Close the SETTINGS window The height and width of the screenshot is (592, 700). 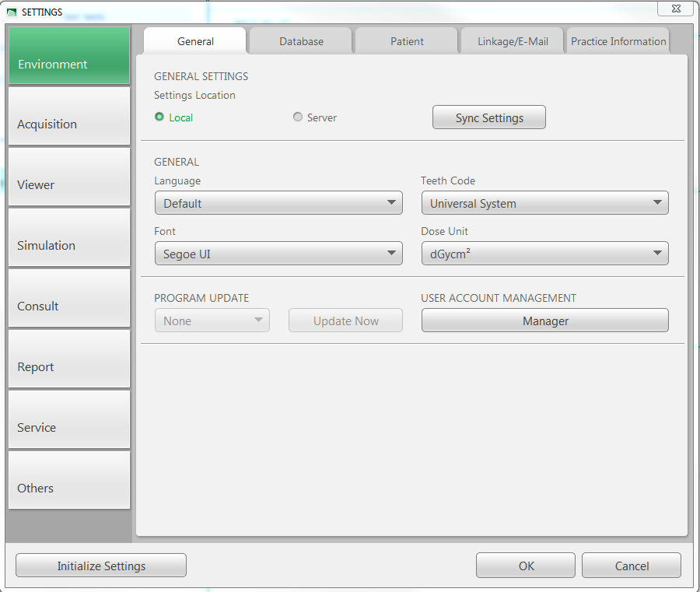click(675, 9)
